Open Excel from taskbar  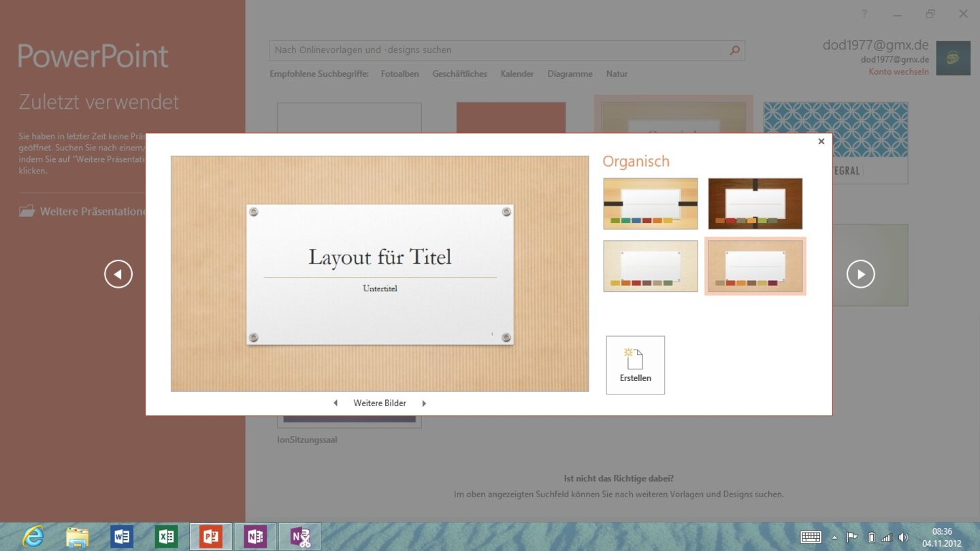pos(166,537)
